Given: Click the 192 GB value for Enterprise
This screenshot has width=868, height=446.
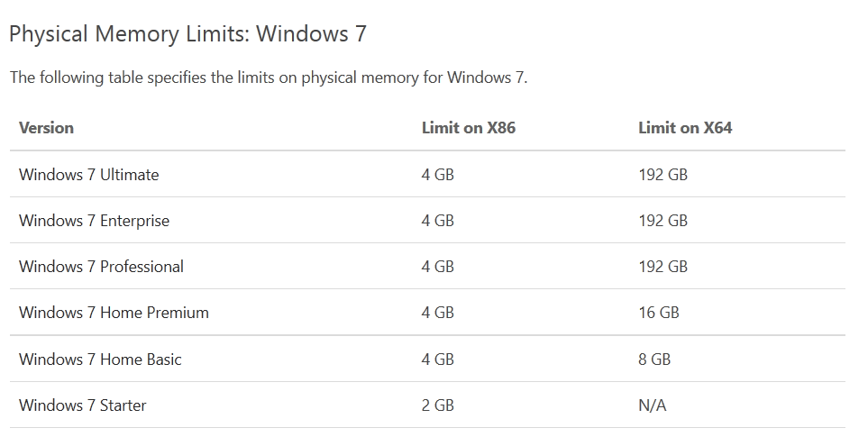Looking at the screenshot, I should pos(662,221).
